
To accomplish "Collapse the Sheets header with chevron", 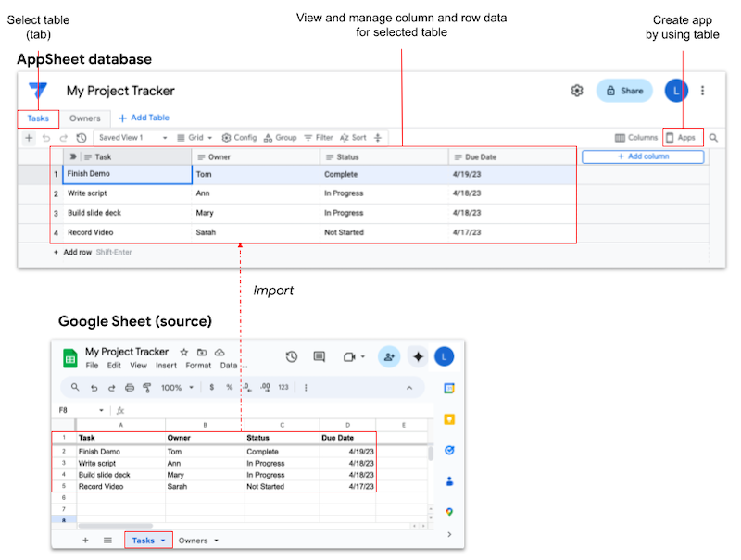I will (409, 388).
